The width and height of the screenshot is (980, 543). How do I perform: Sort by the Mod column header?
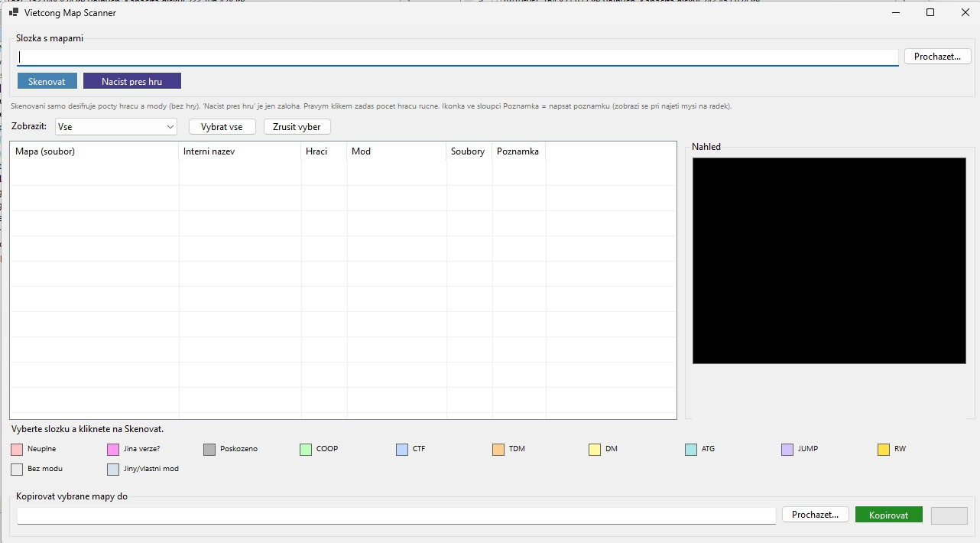click(x=397, y=151)
